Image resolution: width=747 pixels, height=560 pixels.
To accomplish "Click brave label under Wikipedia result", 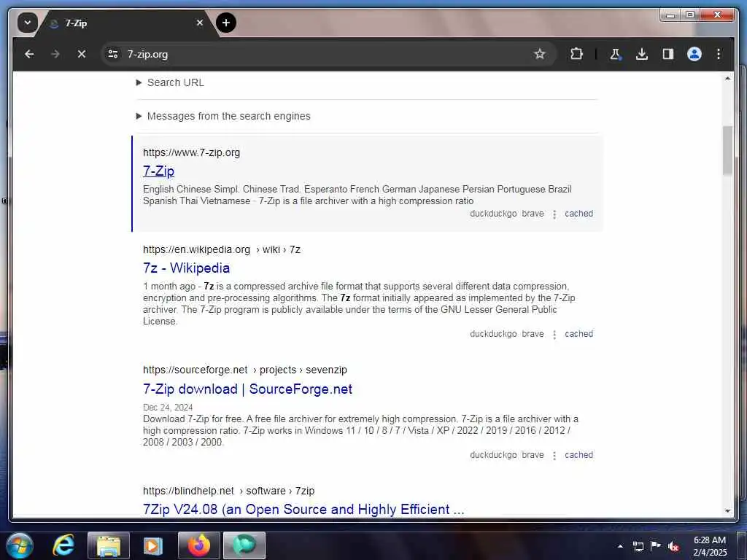I will pos(533,334).
